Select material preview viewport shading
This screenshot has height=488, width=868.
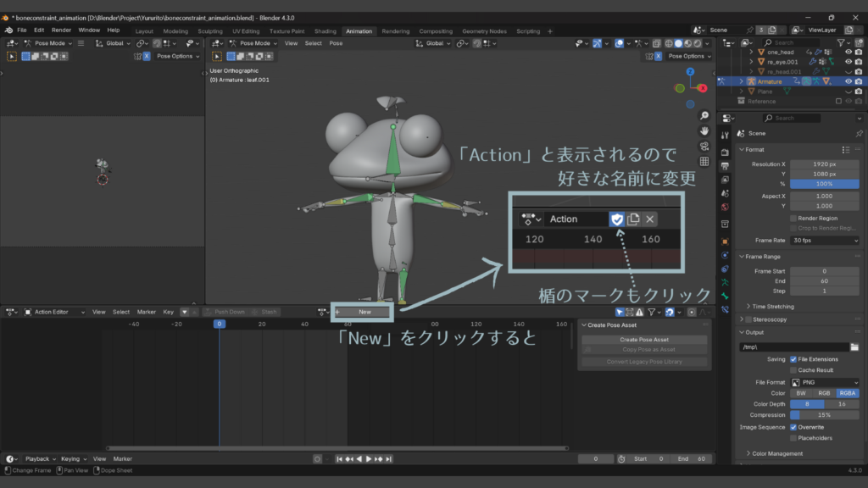point(688,43)
